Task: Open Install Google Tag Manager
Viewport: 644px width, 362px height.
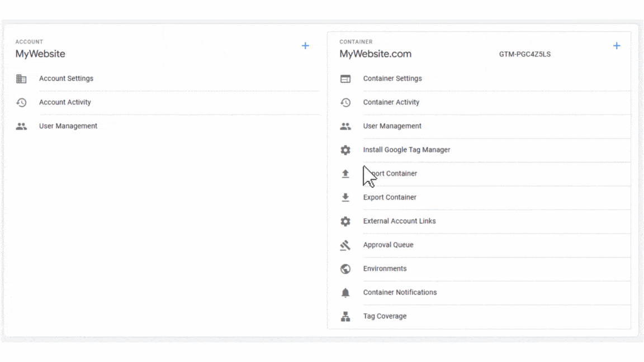Action: (406, 150)
